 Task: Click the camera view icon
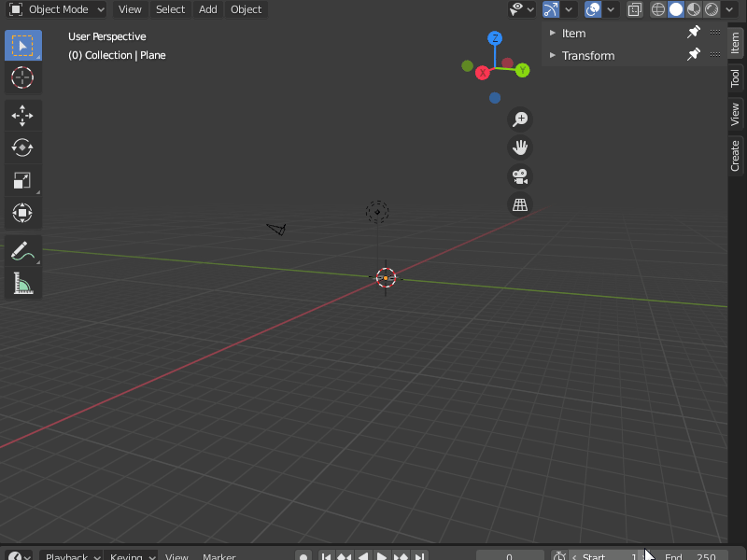519,175
